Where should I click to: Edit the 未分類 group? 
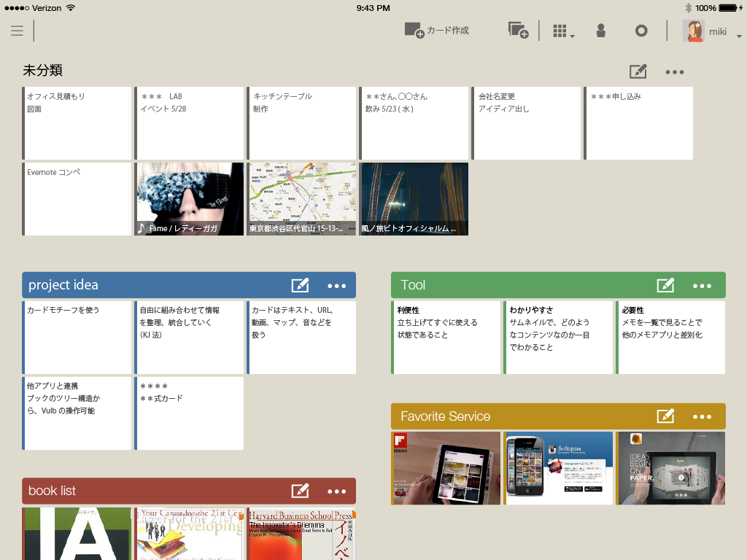(638, 71)
